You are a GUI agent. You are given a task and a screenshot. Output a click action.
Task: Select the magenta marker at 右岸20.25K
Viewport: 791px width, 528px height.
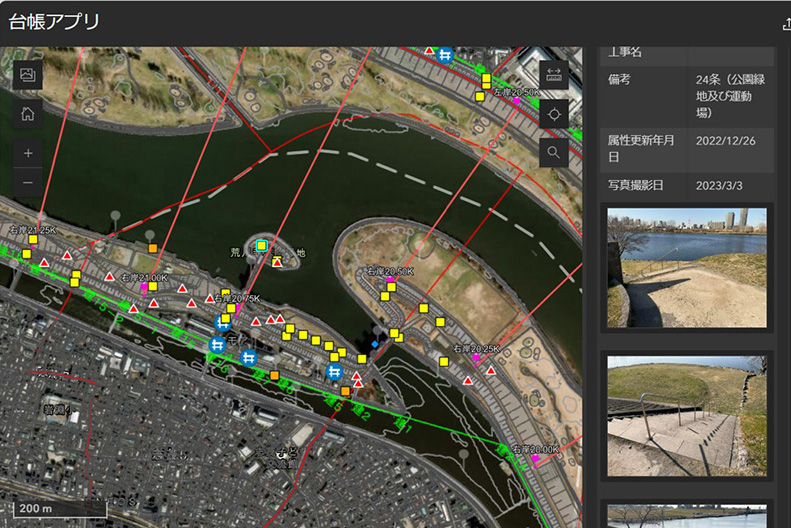[475, 357]
